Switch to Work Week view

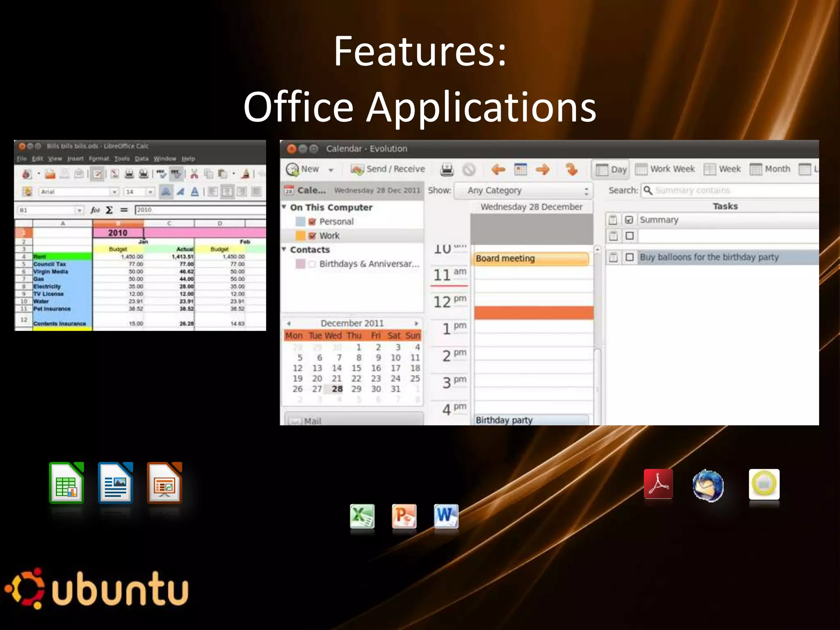click(x=665, y=169)
